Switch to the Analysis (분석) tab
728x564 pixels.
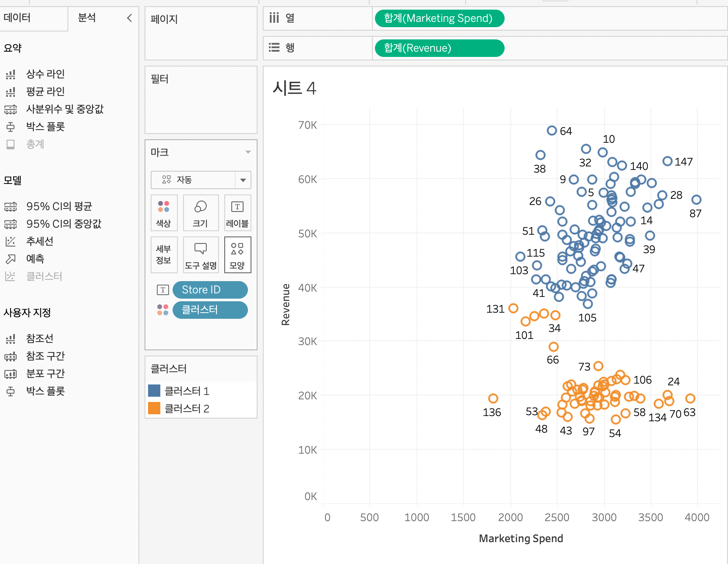pyautogui.click(x=87, y=18)
